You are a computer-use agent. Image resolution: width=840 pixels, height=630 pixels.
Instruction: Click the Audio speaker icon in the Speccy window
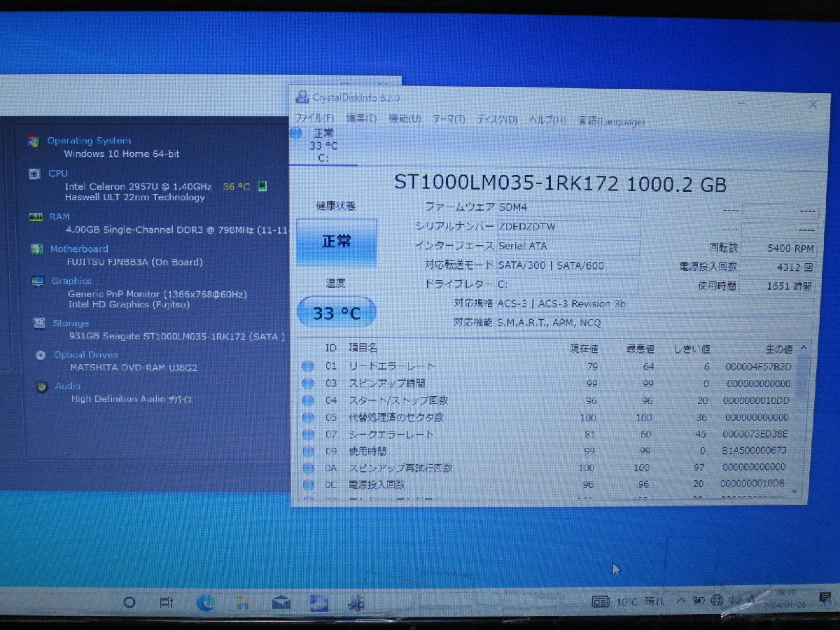pos(43,386)
